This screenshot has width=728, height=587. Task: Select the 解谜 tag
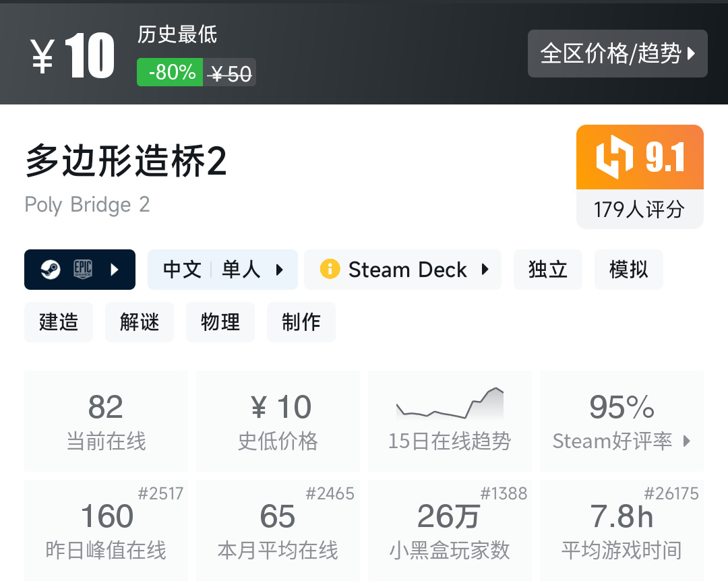click(140, 322)
